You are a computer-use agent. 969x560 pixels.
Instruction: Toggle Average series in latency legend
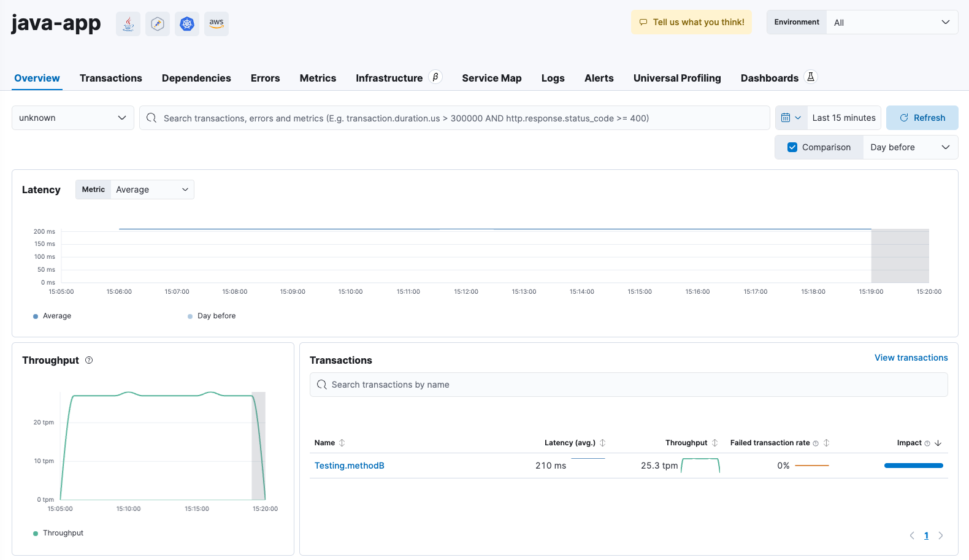56,316
